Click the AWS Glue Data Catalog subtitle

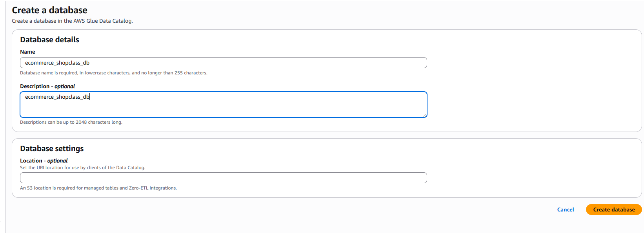pyautogui.click(x=72, y=21)
